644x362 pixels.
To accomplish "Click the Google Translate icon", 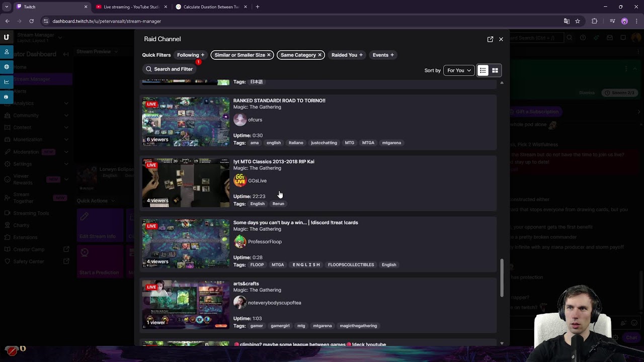I will (x=567, y=21).
